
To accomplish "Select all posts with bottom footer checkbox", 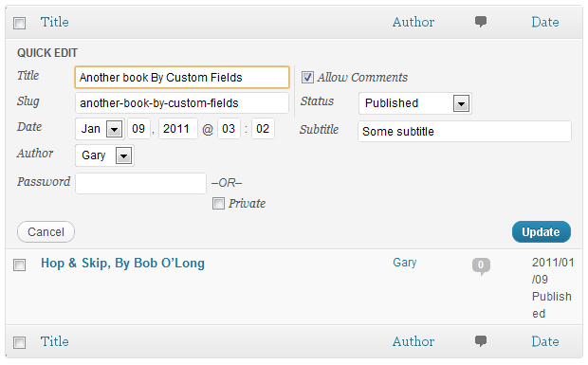I will click(20, 342).
